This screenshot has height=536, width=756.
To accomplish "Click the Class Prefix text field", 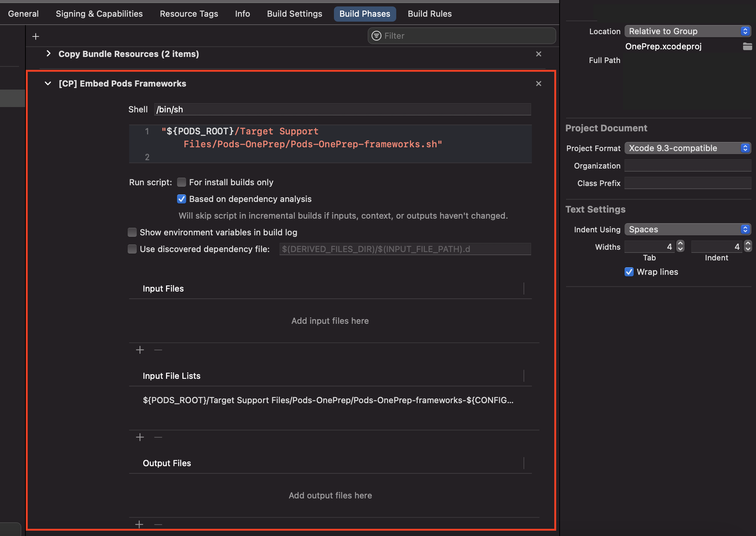I will tap(688, 183).
